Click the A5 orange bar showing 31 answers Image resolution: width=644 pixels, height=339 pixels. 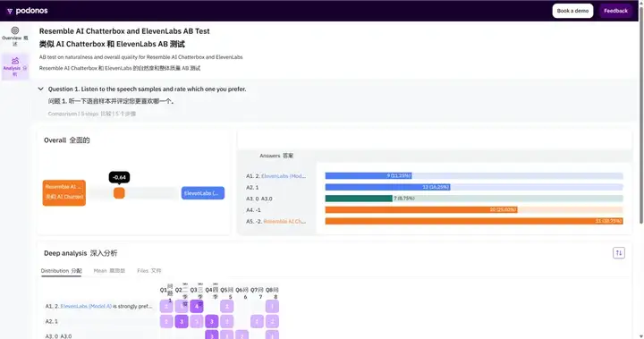click(474, 221)
